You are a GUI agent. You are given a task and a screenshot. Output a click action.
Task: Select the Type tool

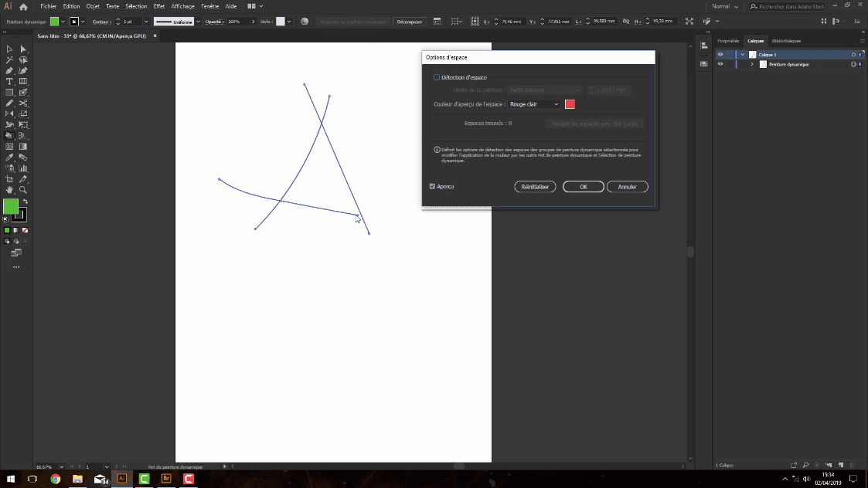[9, 80]
